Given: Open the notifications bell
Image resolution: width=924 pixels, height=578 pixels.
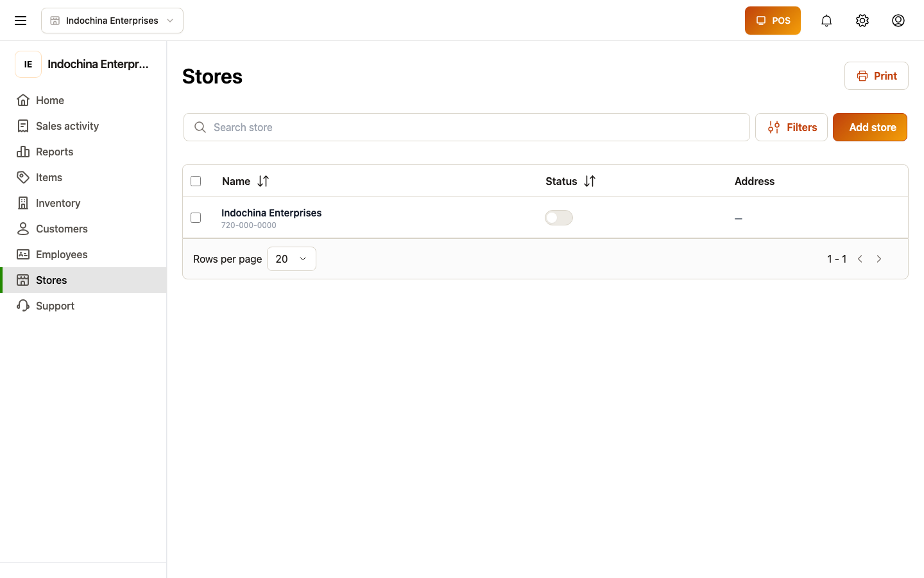Looking at the screenshot, I should 826,21.
